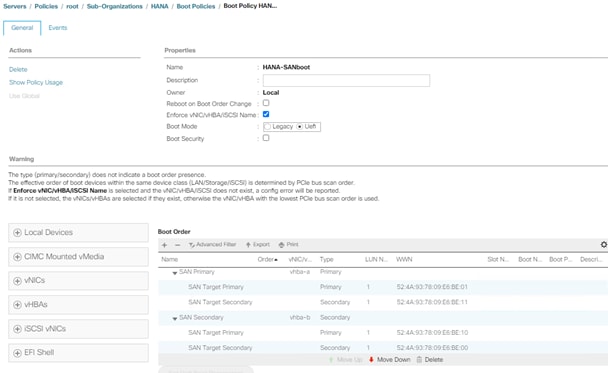Click vhba-b cell in SAN Secondary row

pyautogui.click(x=300, y=318)
